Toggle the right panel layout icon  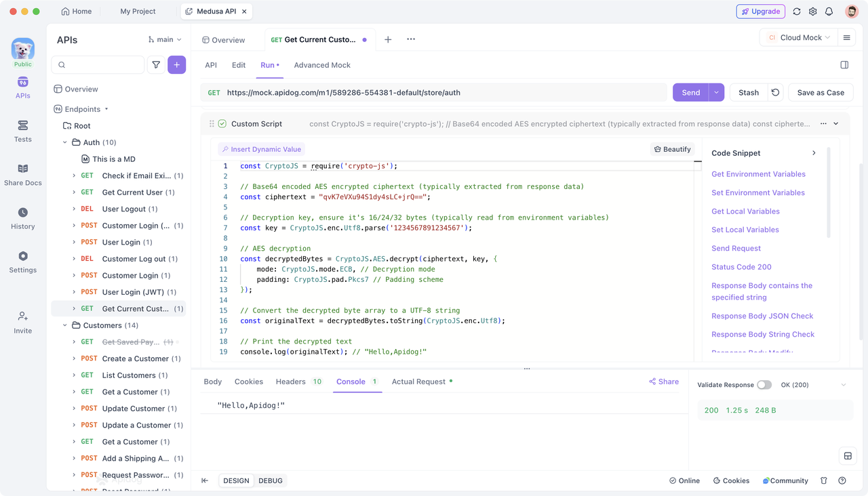(x=844, y=65)
